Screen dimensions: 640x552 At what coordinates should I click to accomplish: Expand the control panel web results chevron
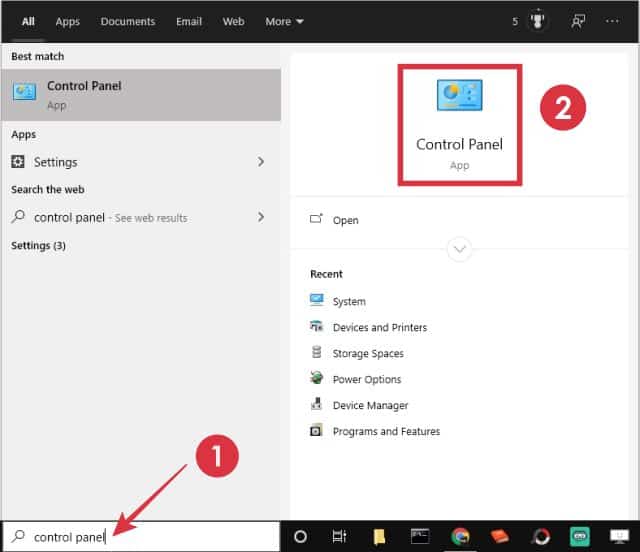pos(261,217)
